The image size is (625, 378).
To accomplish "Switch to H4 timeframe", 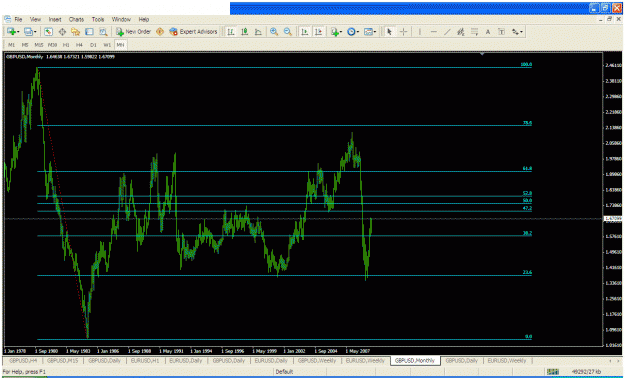I will (79, 45).
